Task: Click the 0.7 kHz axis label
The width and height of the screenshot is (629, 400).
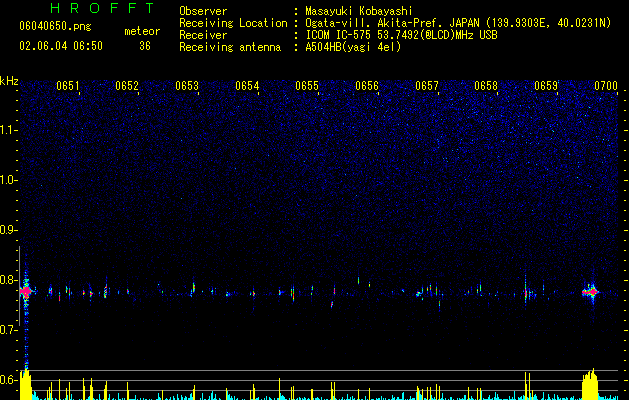Action: tap(8, 330)
